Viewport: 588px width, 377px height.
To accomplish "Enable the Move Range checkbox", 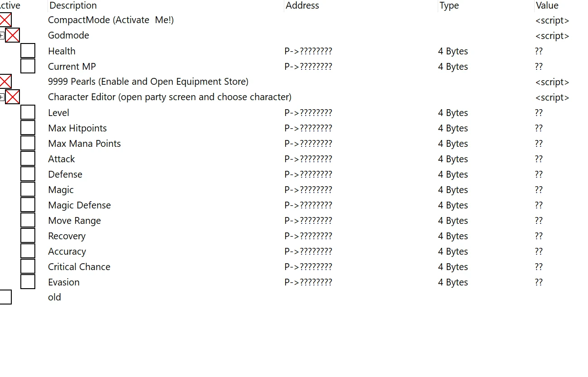I will tap(28, 220).
